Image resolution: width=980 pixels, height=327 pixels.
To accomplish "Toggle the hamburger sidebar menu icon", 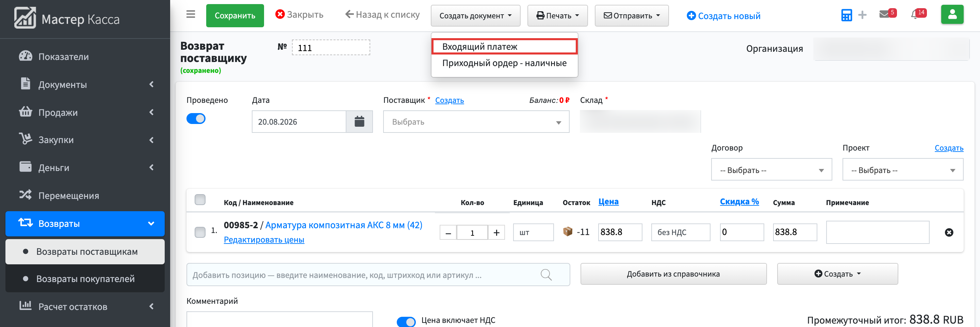I will [191, 14].
